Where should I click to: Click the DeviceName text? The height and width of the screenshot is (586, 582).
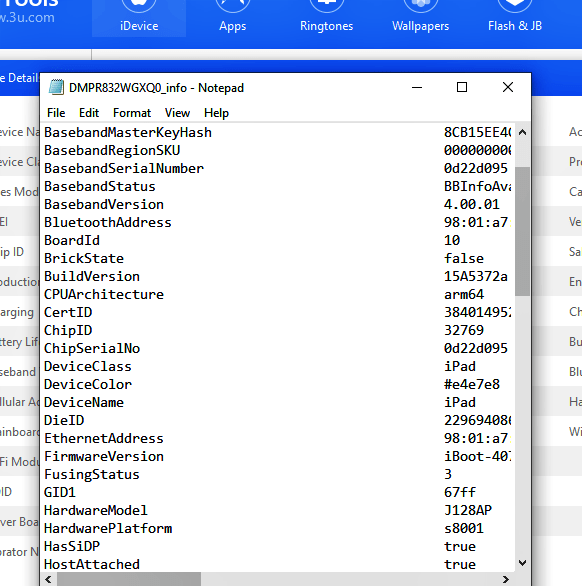(x=84, y=402)
